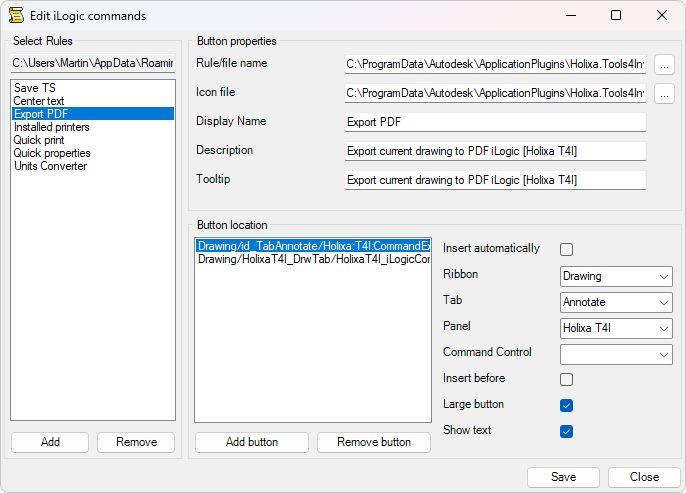Screen dimensions: 686x493
Task: Browse for Icon file with ellipsis button
Action: 665,93
